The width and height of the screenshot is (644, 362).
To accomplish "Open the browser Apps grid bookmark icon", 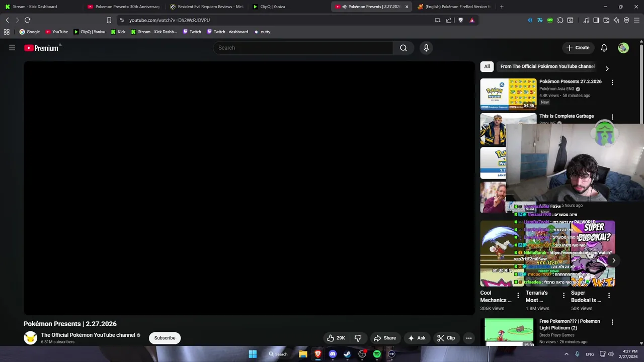I will tap(7, 32).
